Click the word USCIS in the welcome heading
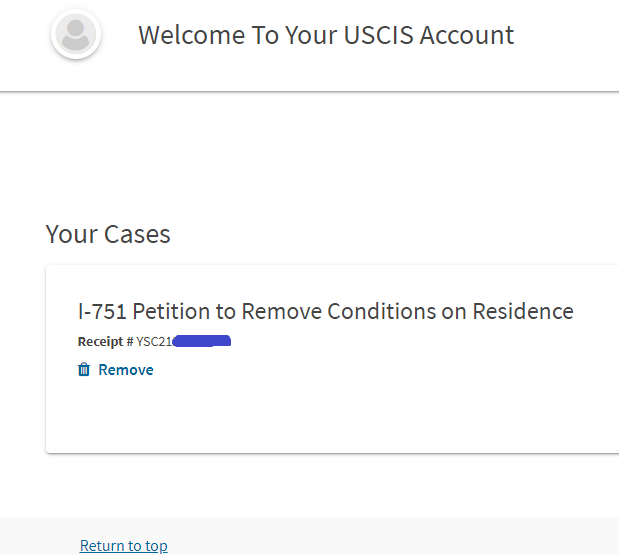Image resolution: width=619 pixels, height=555 pixels. [378, 35]
